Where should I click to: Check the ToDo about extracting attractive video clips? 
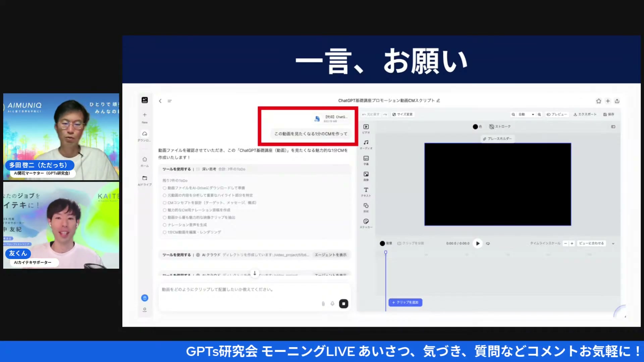165,218
